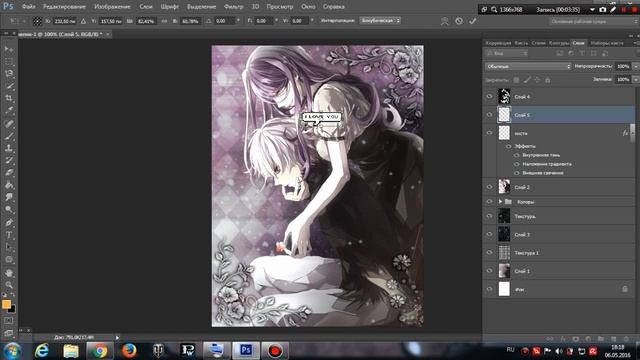The width and height of the screenshot is (640, 360).
Task: Select the Hand tool
Action: [x=9, y=273]
